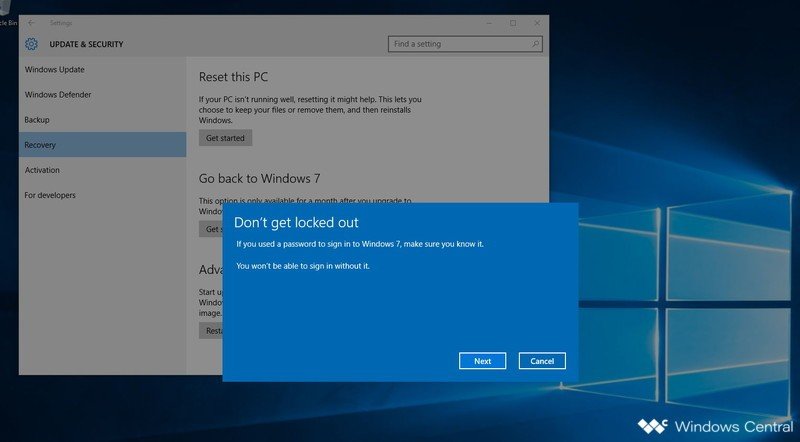Click the Reset this PC heading

(x=233, y=77)
